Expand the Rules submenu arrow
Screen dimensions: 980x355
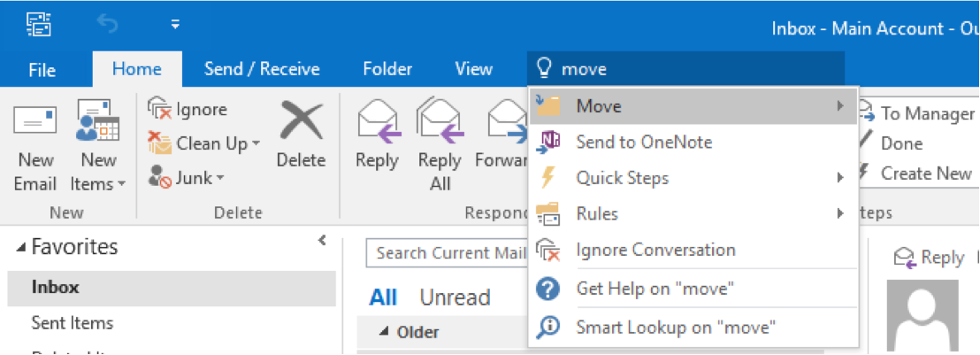point(840,213)
